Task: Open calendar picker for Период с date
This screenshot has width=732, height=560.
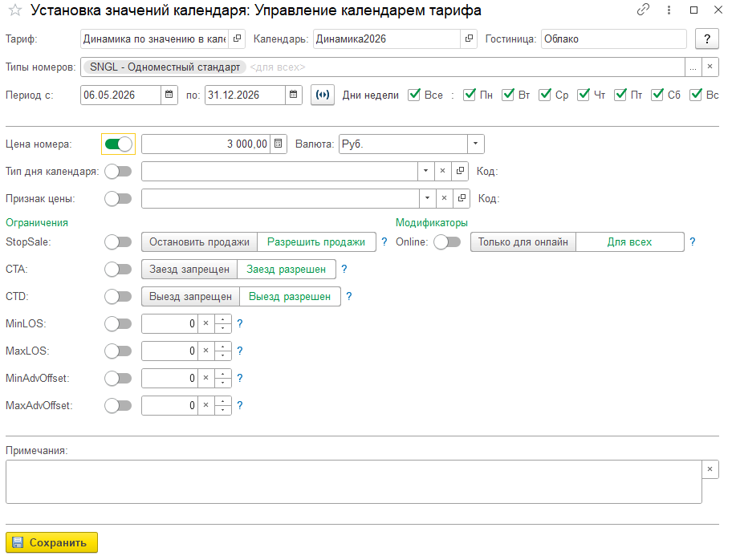Action: click(169, 95)
